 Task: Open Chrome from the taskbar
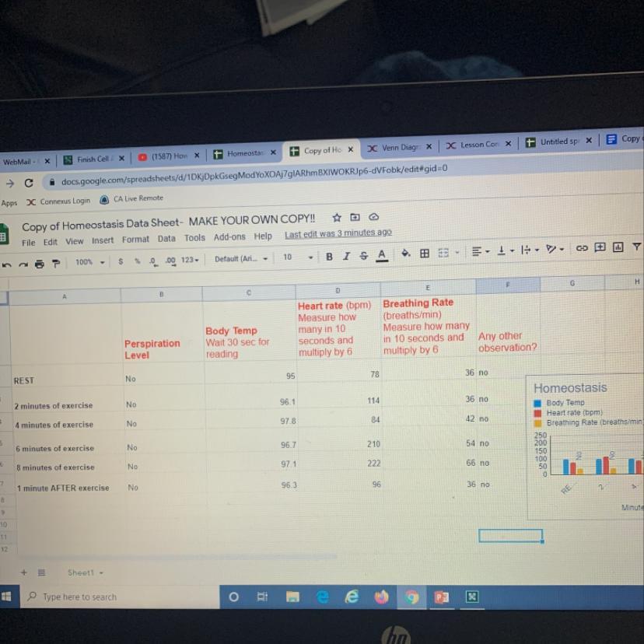(411, 597)
